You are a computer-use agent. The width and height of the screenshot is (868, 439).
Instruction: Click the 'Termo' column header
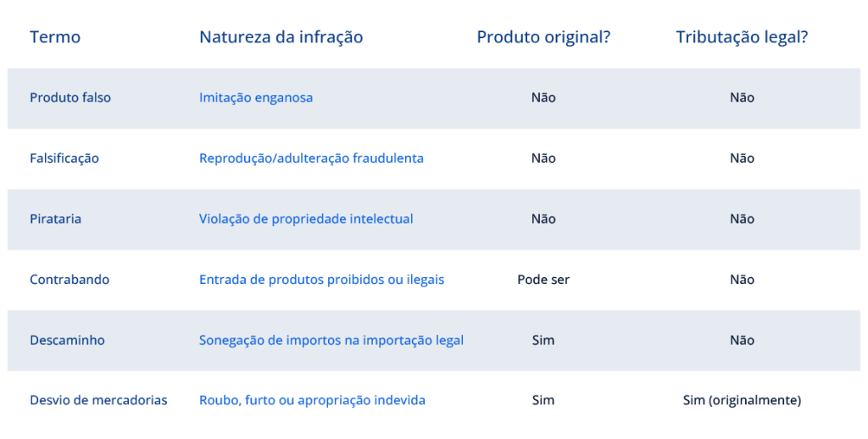pos(55,37)
